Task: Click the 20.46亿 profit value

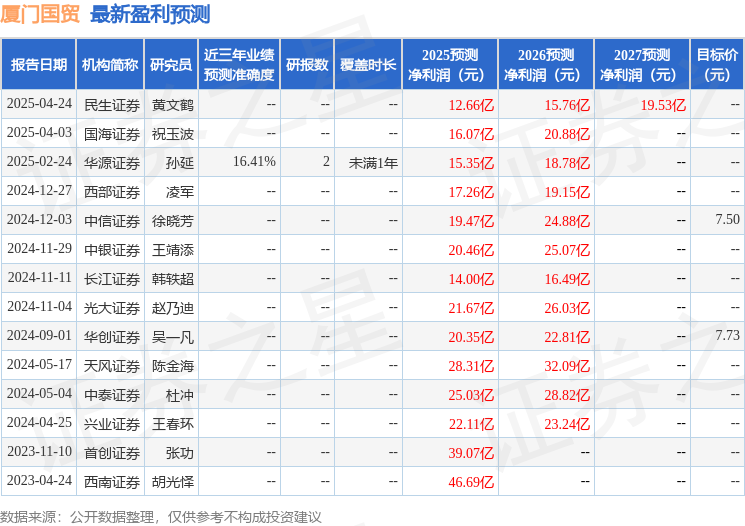Action: click(471, 250)
